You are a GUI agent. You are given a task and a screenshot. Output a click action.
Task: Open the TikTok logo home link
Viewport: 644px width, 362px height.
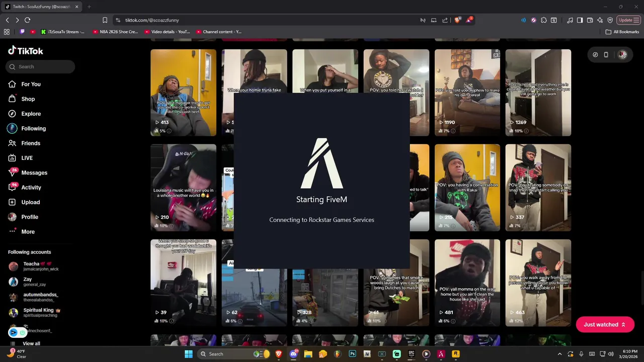[26, 51]
